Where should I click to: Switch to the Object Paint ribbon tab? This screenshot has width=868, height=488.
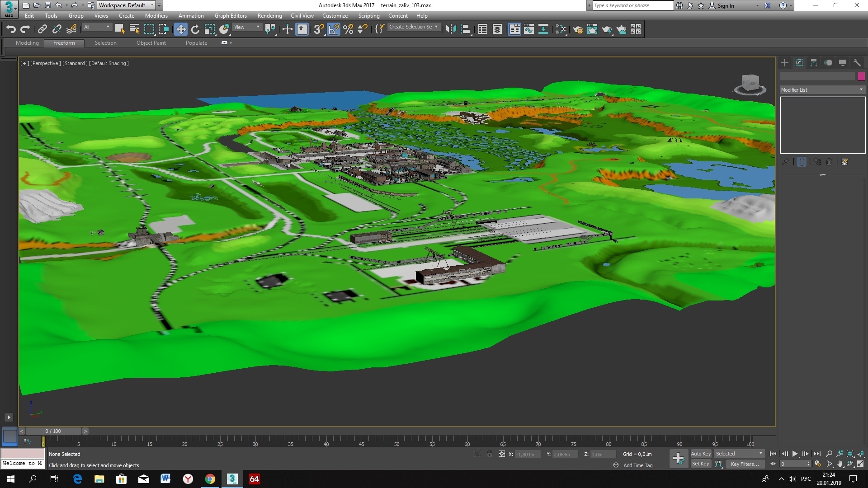click(151, 43)
